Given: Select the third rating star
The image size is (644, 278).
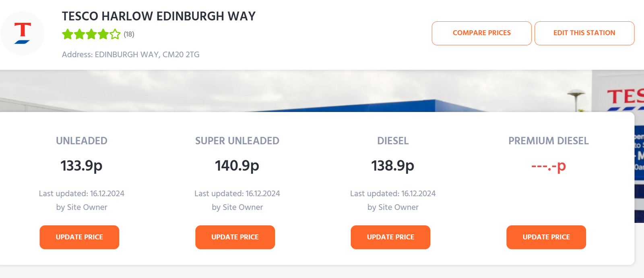Looking at the screenshot, I should (x=91, y=34).
